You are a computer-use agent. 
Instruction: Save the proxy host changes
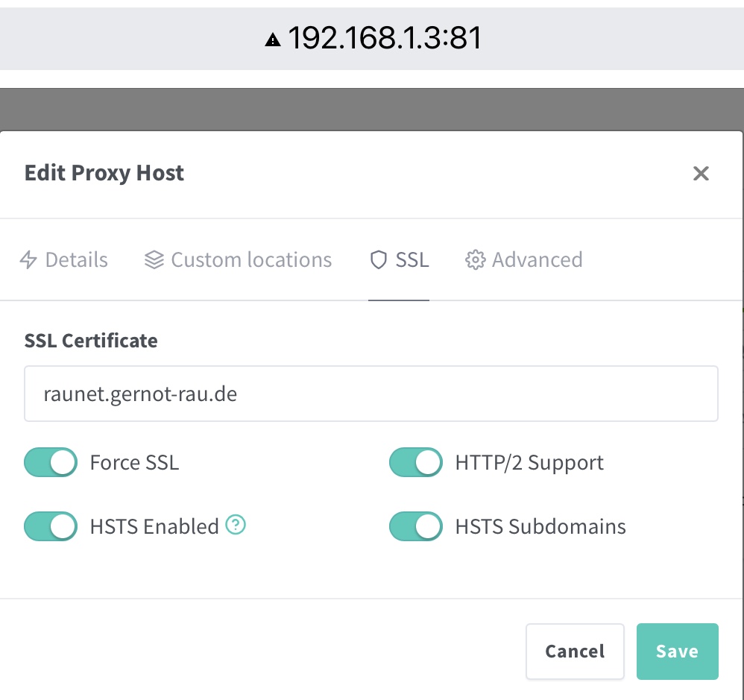pos(677,651)
